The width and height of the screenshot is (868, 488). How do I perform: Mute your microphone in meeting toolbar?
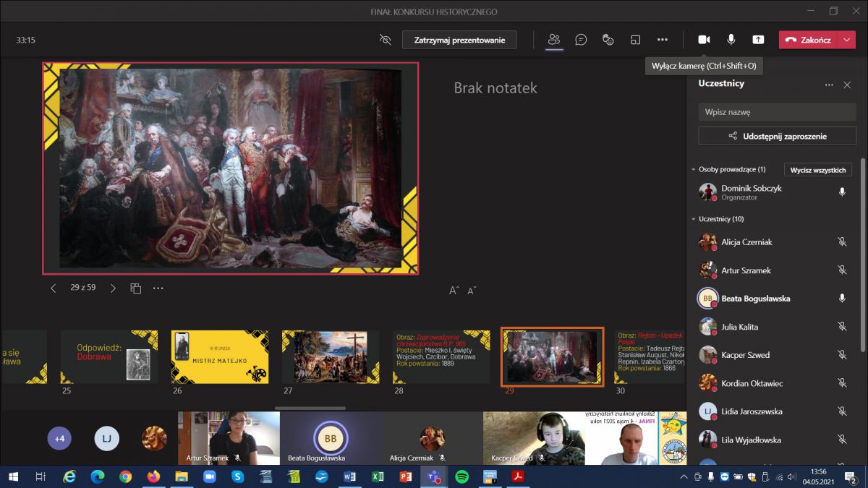click(731, 40)
